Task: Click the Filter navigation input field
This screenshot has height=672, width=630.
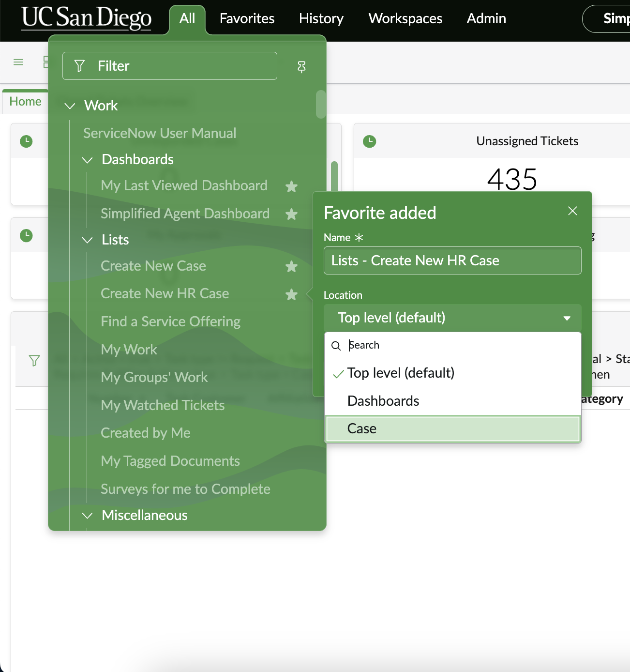Action: coord(170,66)
